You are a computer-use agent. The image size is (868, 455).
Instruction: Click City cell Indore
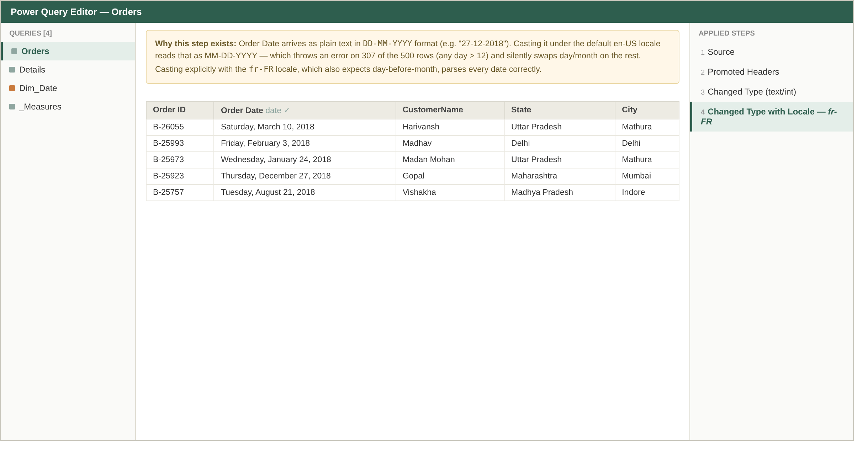point(647,192)
